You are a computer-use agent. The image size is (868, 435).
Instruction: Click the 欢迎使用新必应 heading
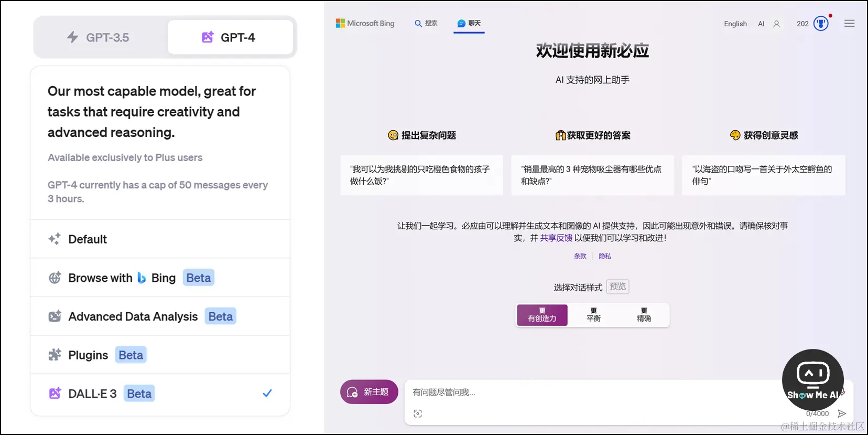[x=592, y=51]
